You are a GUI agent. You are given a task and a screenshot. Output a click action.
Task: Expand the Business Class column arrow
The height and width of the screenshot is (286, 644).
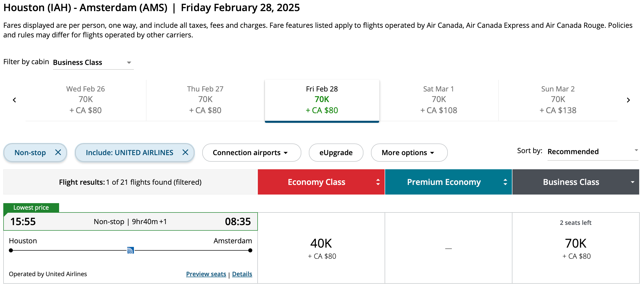pyautogui.click(x=632, y=182)
